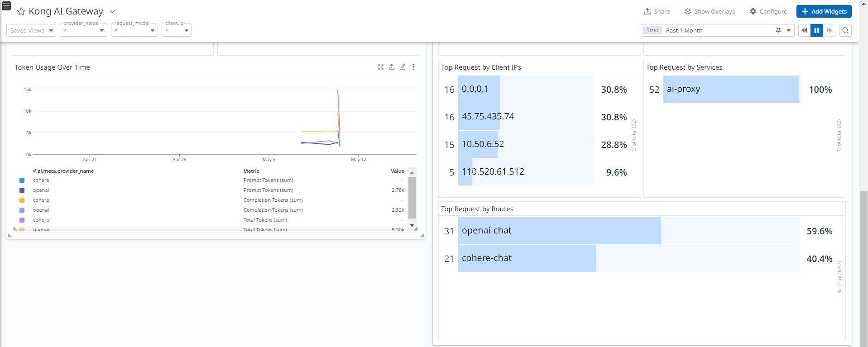Open the dashboard title chevron menu
Screen dimensions: 868x347
point(113,12)
